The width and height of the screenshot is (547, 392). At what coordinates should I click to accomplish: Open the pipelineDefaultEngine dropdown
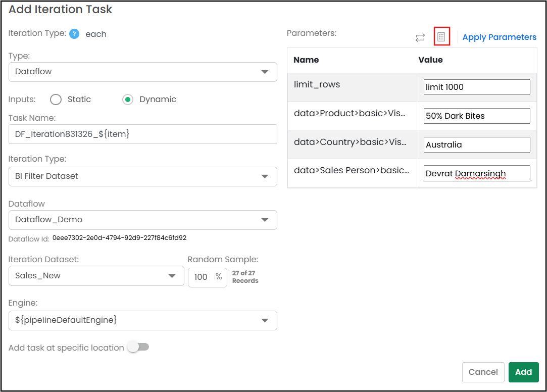142,320
